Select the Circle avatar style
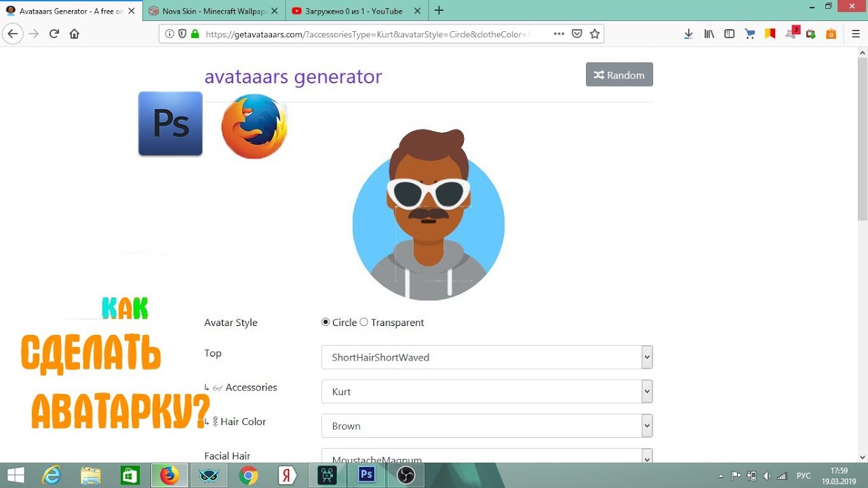 pyautogui.click(x=325, y=322)
